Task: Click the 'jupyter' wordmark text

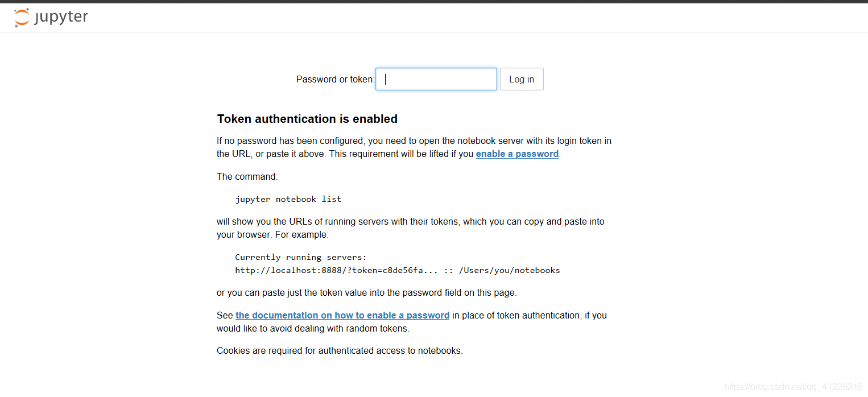Action: (62, 18)
